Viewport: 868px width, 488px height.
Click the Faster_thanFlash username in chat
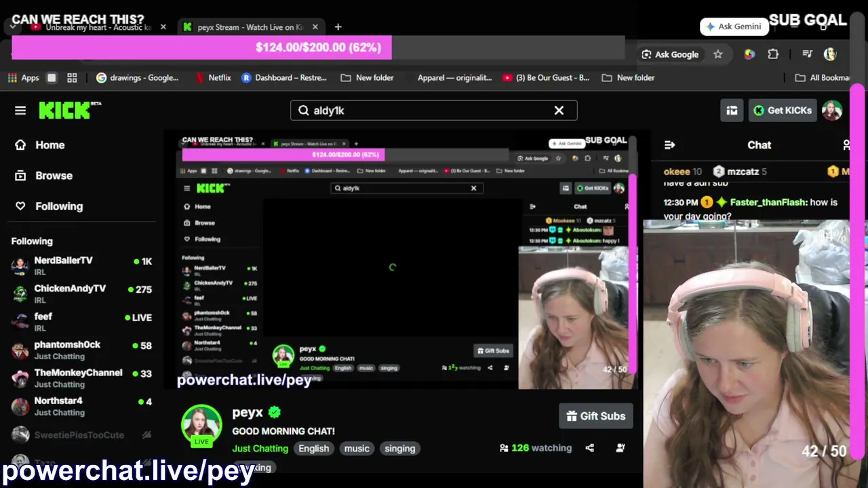[x=768, y=202]
